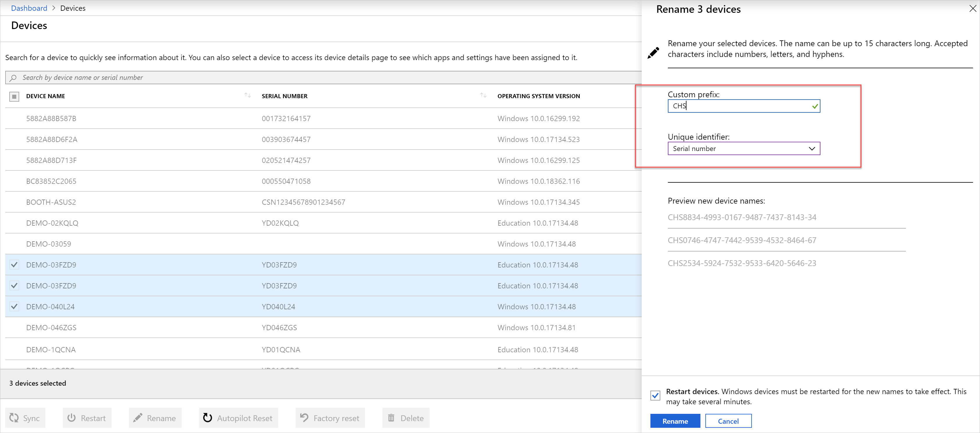Click OS version Windows 10.0.17134.523
The image size is (980, 433).
click(x=539, y=139)
